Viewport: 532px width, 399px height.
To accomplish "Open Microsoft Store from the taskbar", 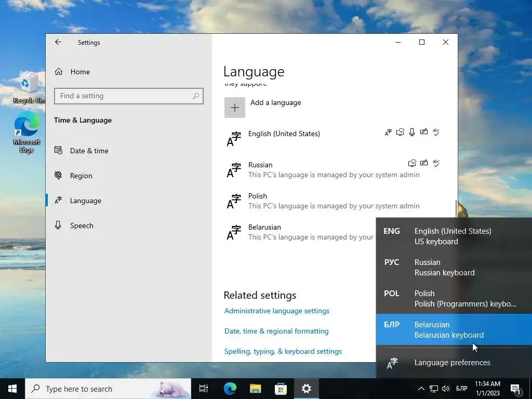I will point(281,389).
